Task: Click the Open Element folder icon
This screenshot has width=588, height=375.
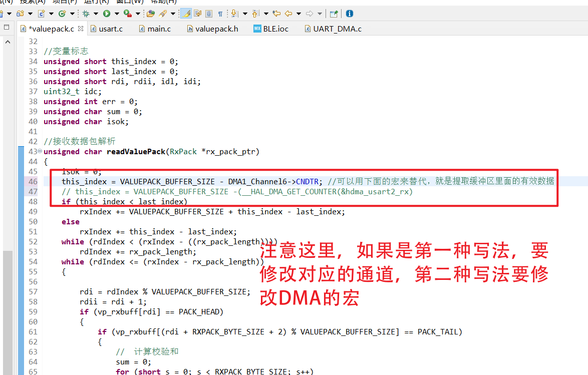Action: tap(151, 14)
